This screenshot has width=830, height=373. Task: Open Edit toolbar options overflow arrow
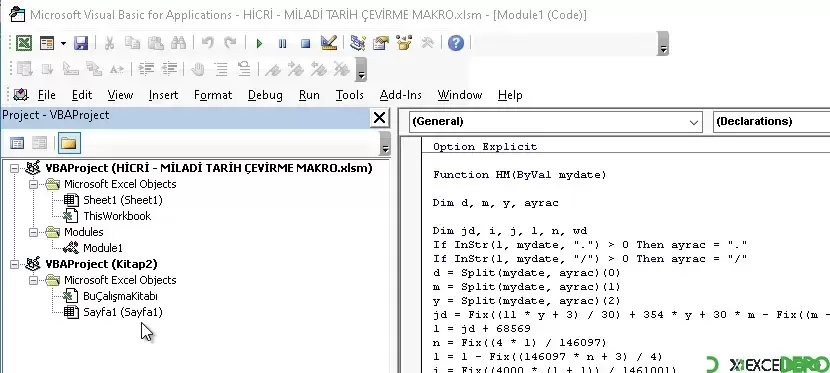coord(361,70)
